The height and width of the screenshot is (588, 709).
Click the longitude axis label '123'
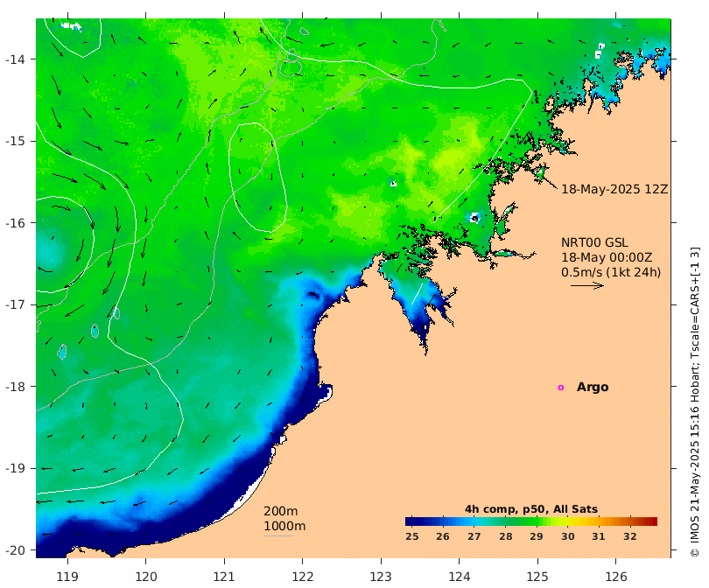click(381, 577)
